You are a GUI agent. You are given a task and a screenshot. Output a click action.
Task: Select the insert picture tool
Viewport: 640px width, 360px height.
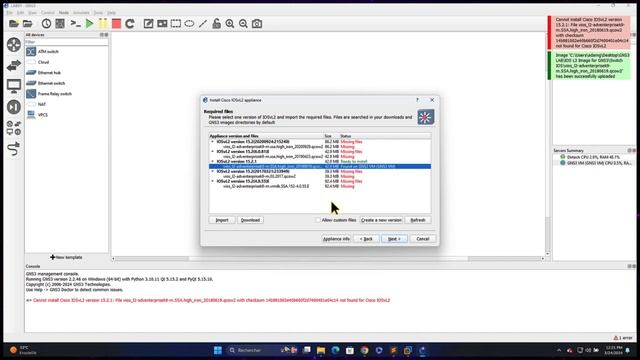point(162,24)
